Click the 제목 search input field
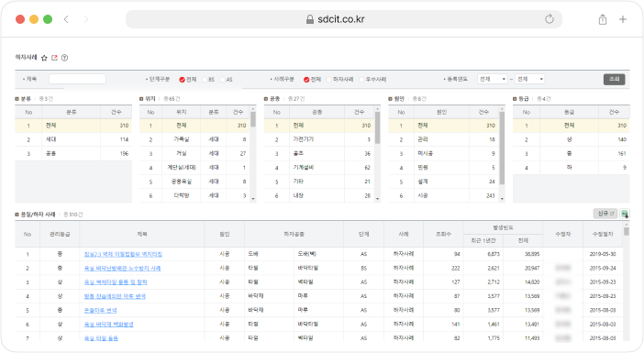 [x=77, y=79]
